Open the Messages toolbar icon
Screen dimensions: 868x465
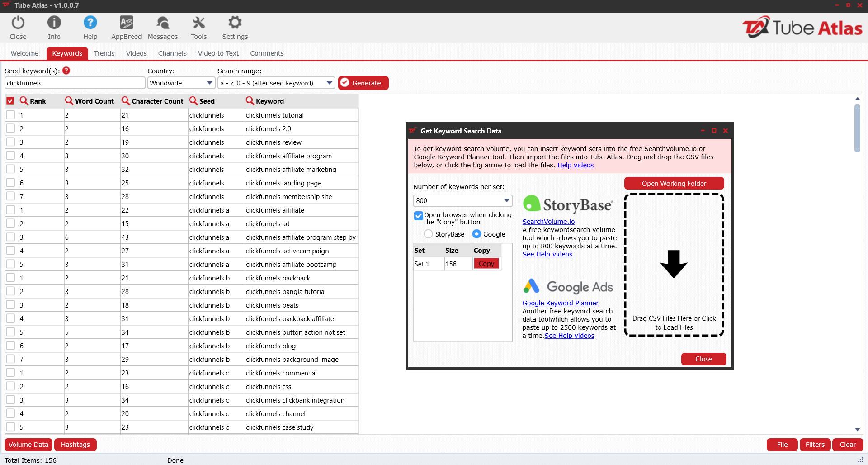click(x=163, y=23)
